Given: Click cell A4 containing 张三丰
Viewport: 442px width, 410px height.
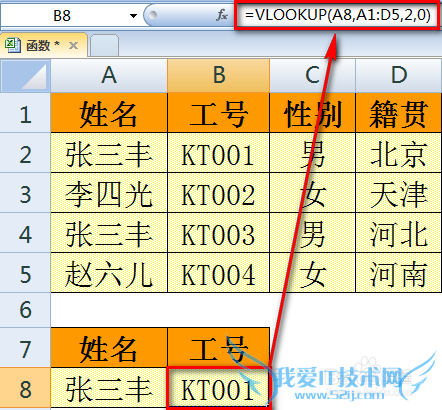Looking at the screenshot, I should [109, 232].
